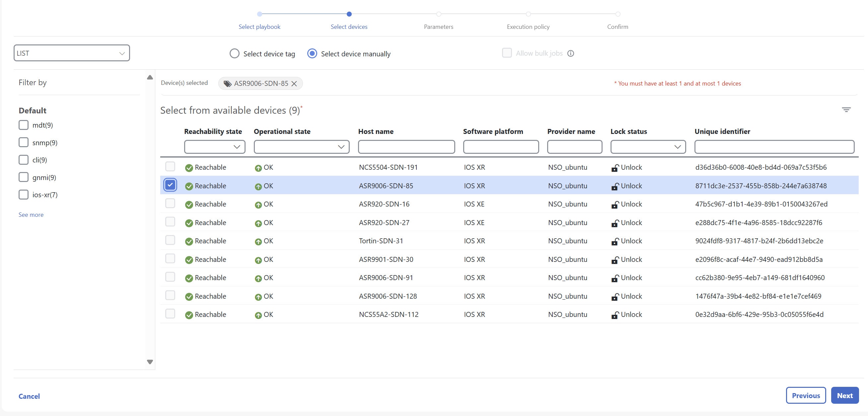Enable the mdt(9) filter checkbox
Image resolution: width=868 pixels, height=416 pixels.
24,125
